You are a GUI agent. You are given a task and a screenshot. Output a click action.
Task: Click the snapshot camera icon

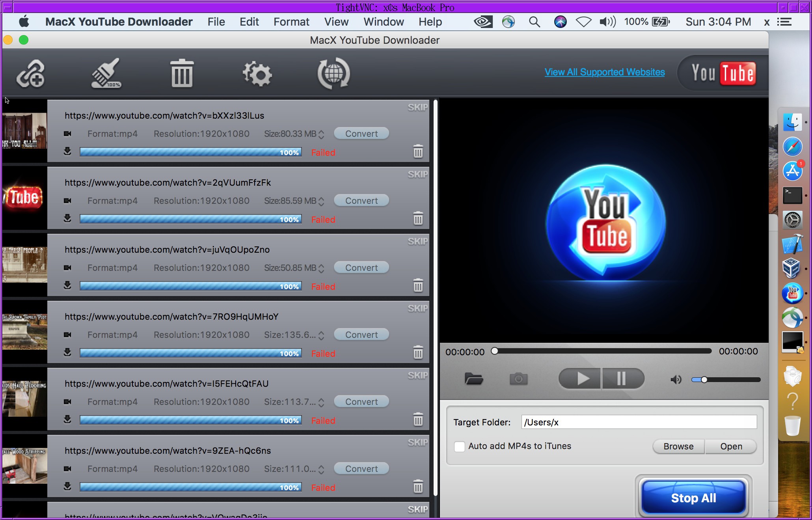[x=518, y=379]
